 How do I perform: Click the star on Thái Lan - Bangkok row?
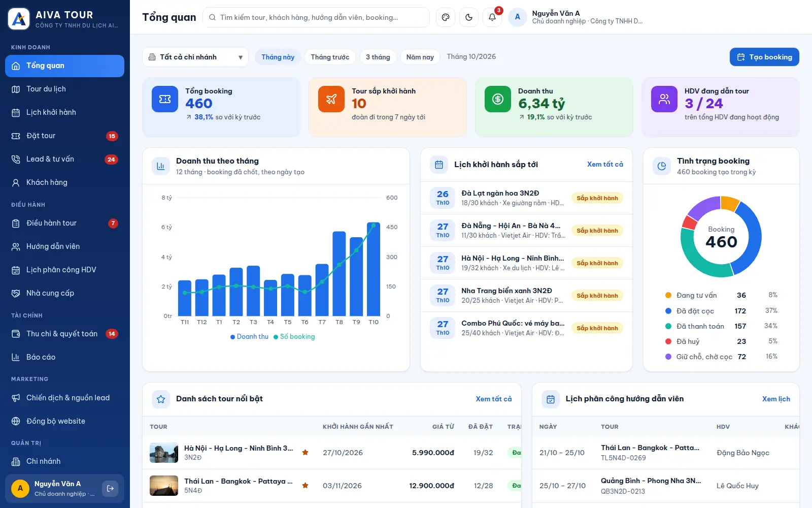pos(306,486)
